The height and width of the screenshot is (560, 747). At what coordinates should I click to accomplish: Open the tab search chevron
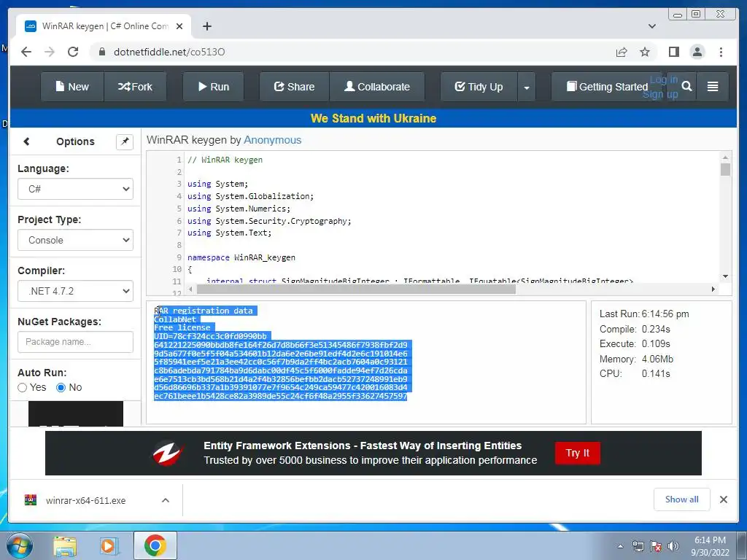(652, 26)
